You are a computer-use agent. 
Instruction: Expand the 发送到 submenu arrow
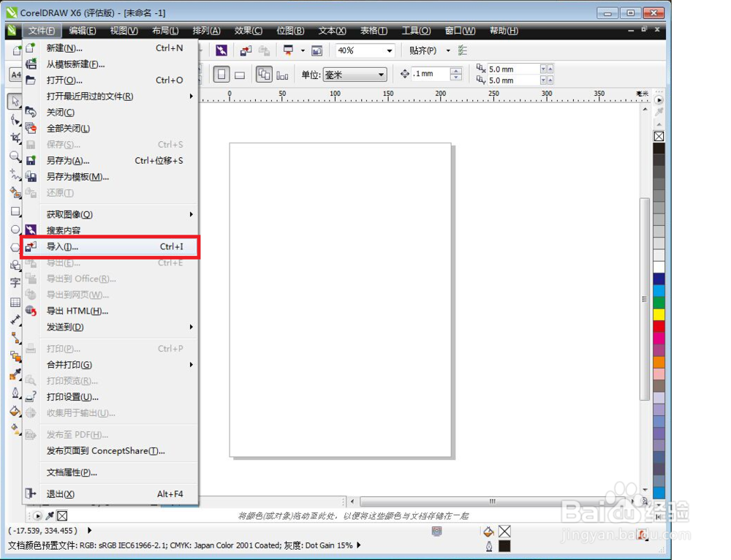point(191,327)
